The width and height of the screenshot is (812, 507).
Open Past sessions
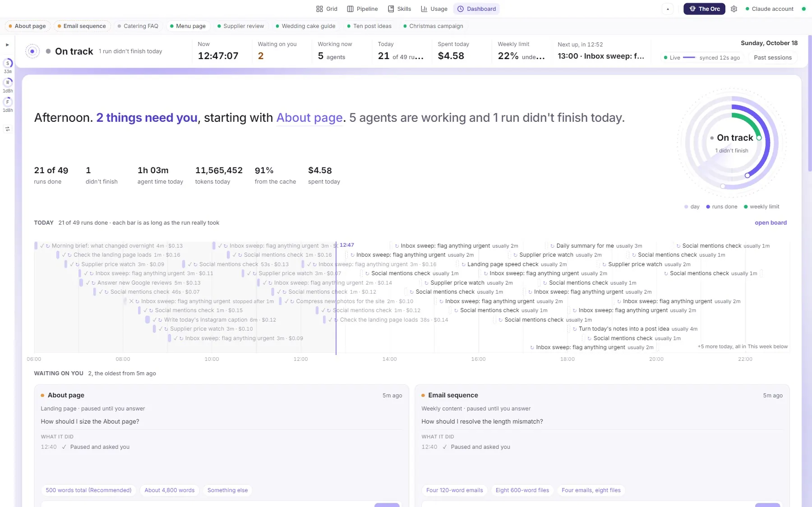(773, 57)
